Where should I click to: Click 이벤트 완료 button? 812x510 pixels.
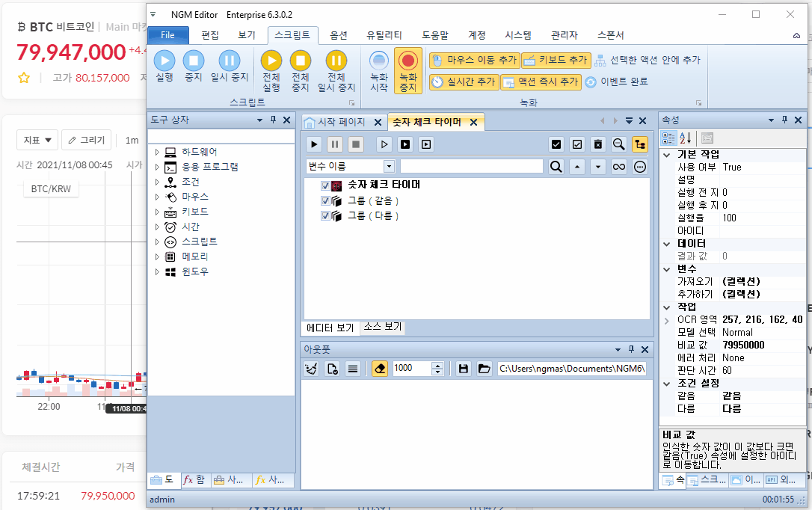click(616, 82)
